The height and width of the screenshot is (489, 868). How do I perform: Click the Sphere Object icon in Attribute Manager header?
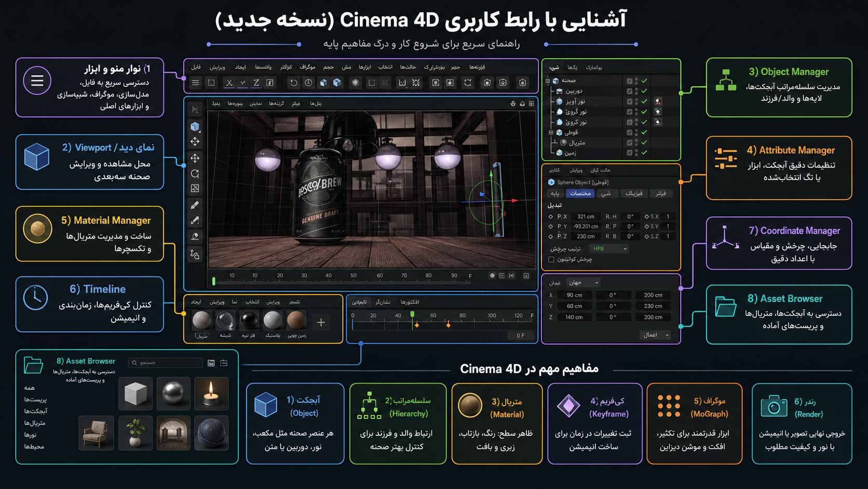click(551, 182)
